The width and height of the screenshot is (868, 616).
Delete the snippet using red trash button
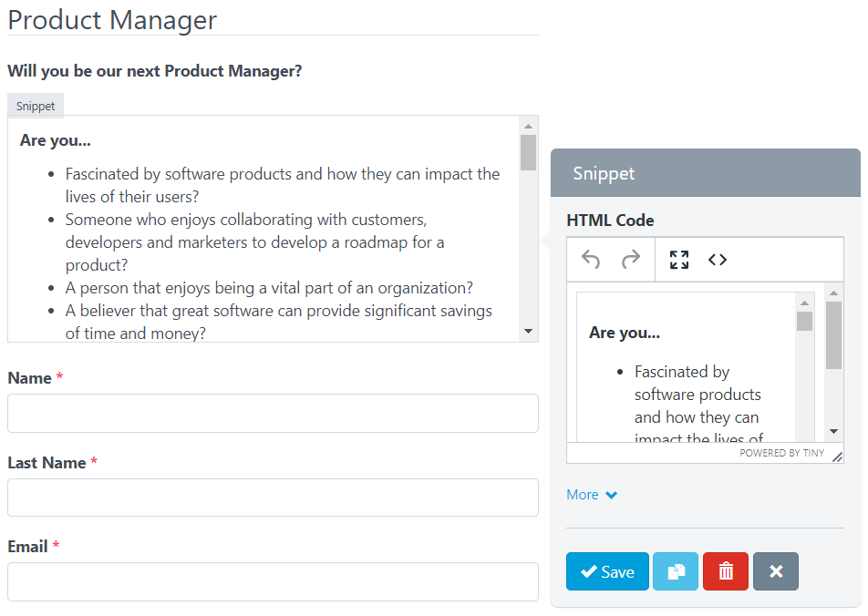pyautogui.click(x=726, y=571)
